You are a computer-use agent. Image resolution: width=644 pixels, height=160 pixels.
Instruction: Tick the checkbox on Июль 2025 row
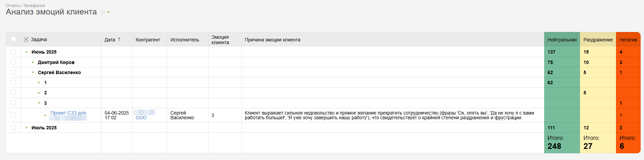point(13,128)
